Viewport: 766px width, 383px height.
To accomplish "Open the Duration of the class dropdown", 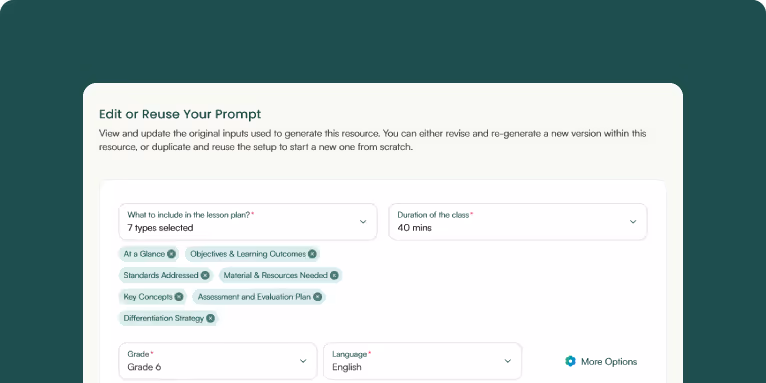I will pyautogui.click(x=518, y=222).
